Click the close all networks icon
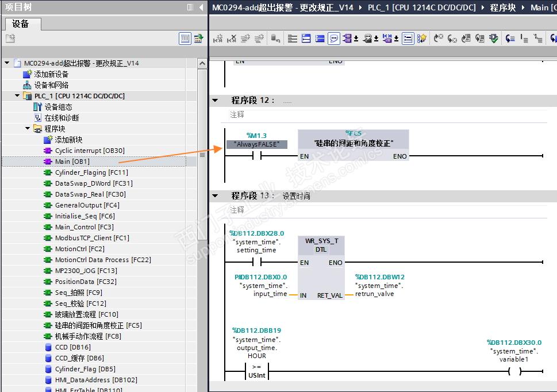The width and height of the screenshot is (557, 392). [320, 39]
